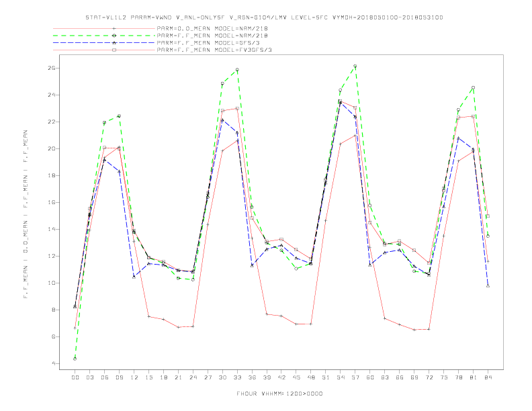The image size is (532, 411).
Task: Click x-axis tick label 42
Action: [x=281, y=377]
